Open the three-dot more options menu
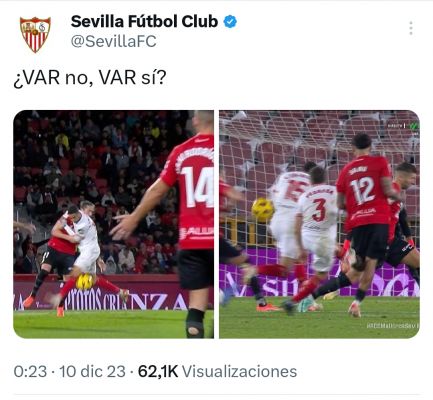The width and height of the screenshot is (433, 400). tap(411, 28)
